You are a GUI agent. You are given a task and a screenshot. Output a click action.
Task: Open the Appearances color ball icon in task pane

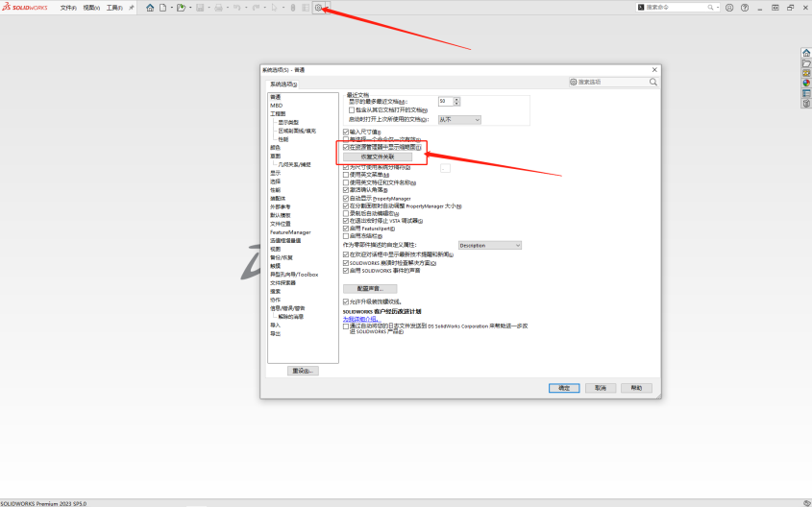point(806,83)
